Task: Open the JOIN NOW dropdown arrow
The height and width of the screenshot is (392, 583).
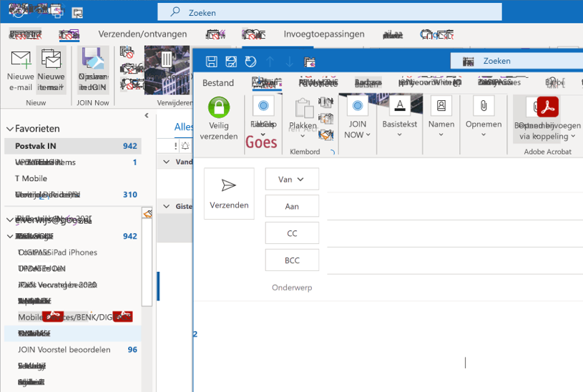Action: point(368,135)
